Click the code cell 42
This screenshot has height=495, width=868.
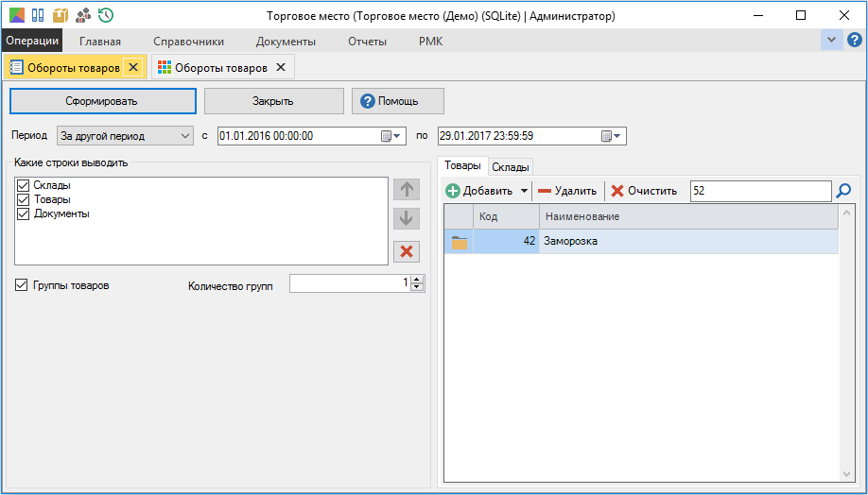tap(506, 242)
